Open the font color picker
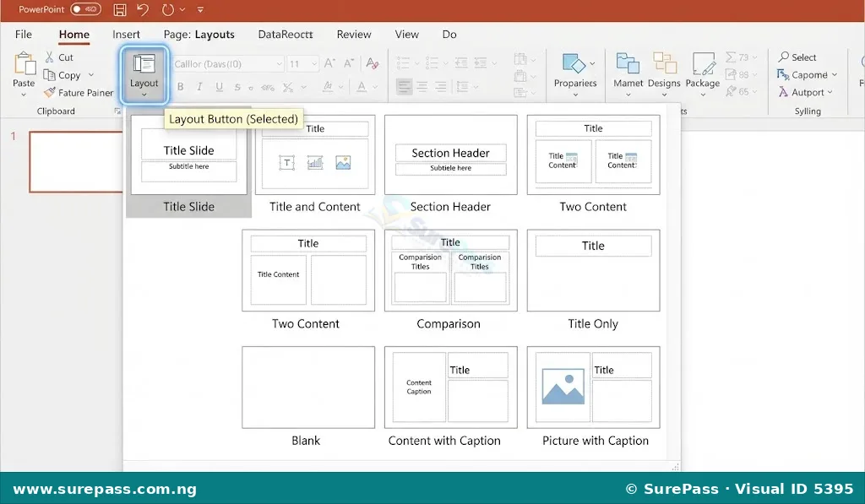Viewport: 865px width, 504px height. click(367, 87)
